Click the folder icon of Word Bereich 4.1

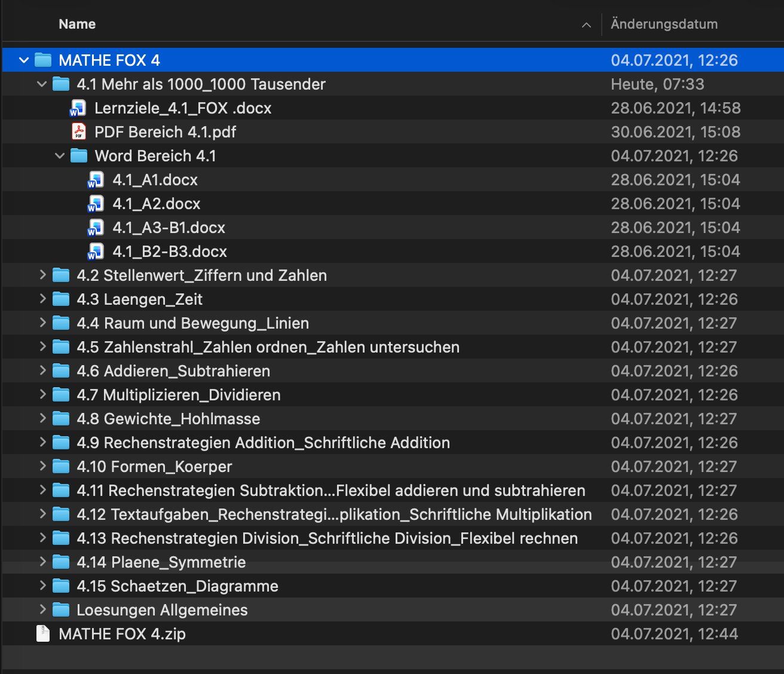[x=79, y=156]
